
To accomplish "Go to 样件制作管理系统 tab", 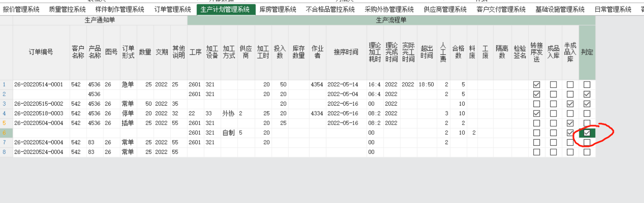I will pos(120,9).
